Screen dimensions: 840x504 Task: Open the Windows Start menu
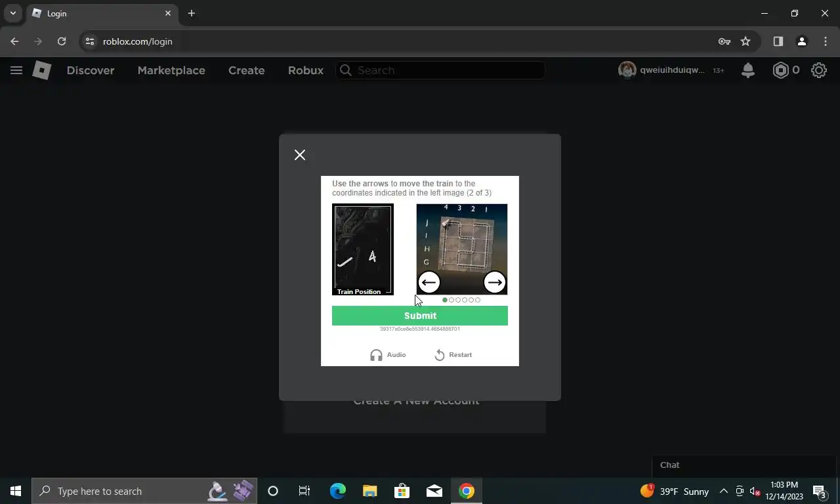[16, 491]
